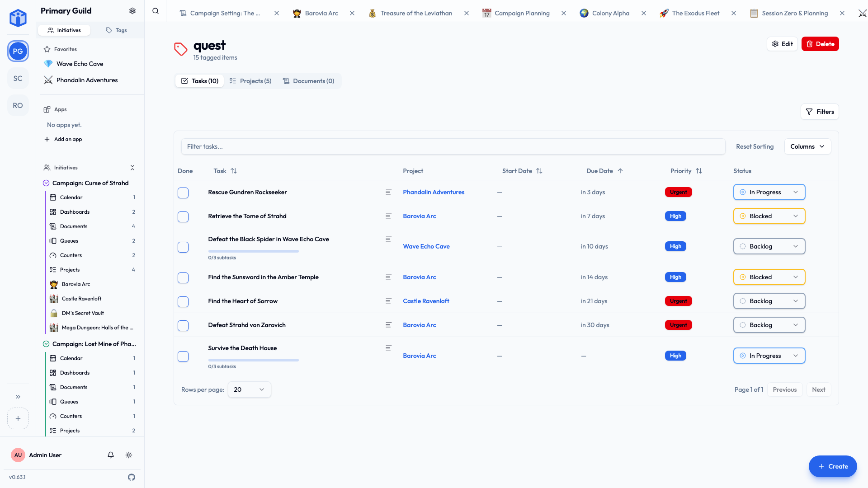The image size is (868, 488).
Task: Switch sidebar to Initiatives view
Action: point(64,30)
